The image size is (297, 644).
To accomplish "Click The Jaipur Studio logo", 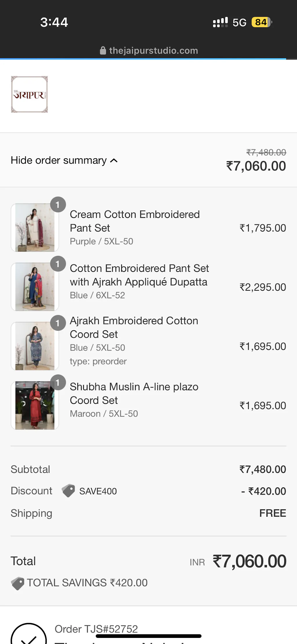I will (x=29, y=94).
